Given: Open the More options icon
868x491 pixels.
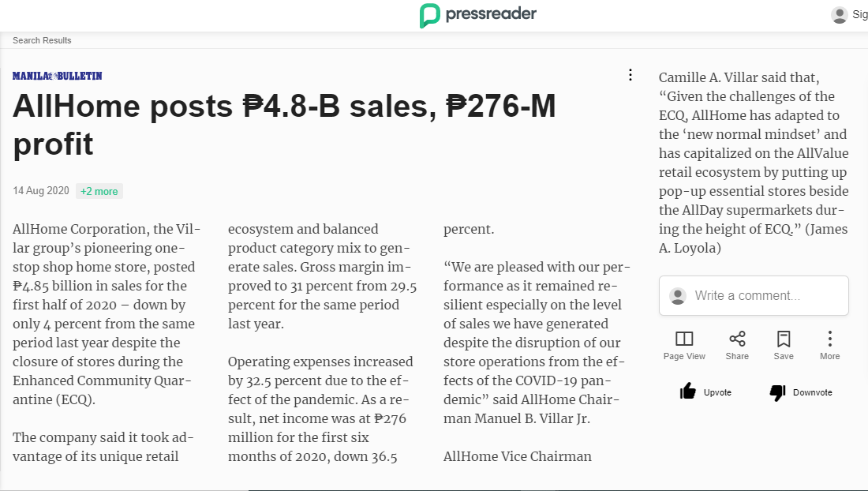Looking at the screenshot, I should point(830,339).
